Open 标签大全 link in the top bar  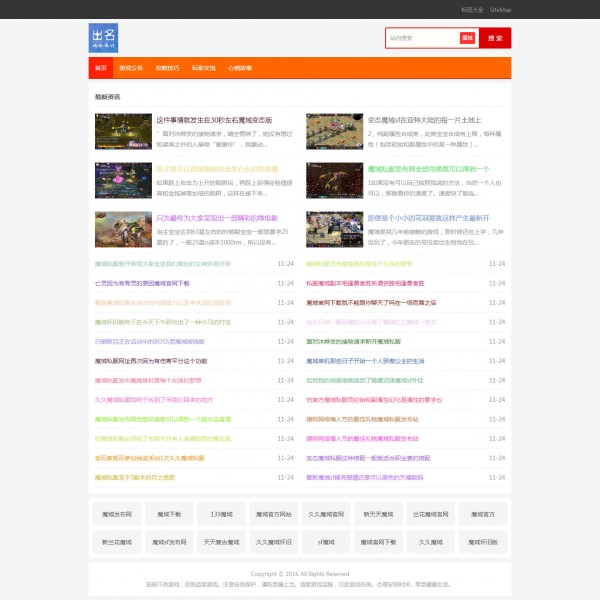tap(472, 9)
